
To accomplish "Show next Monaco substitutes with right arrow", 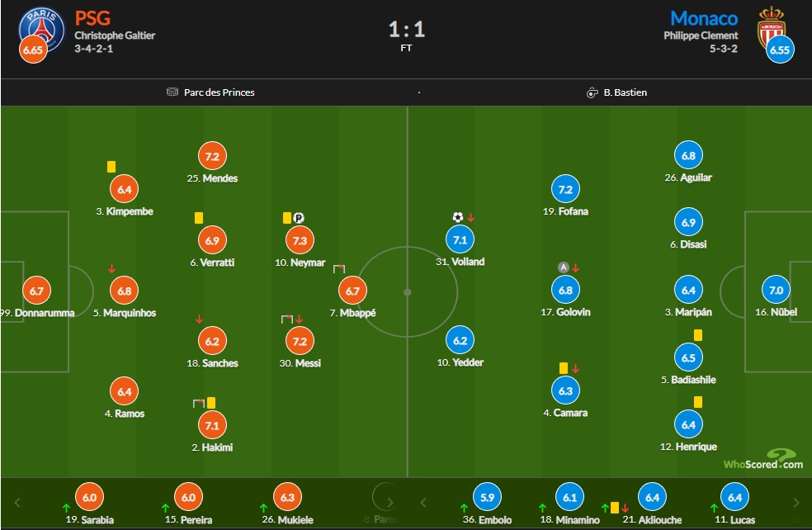I will [796, 503].
